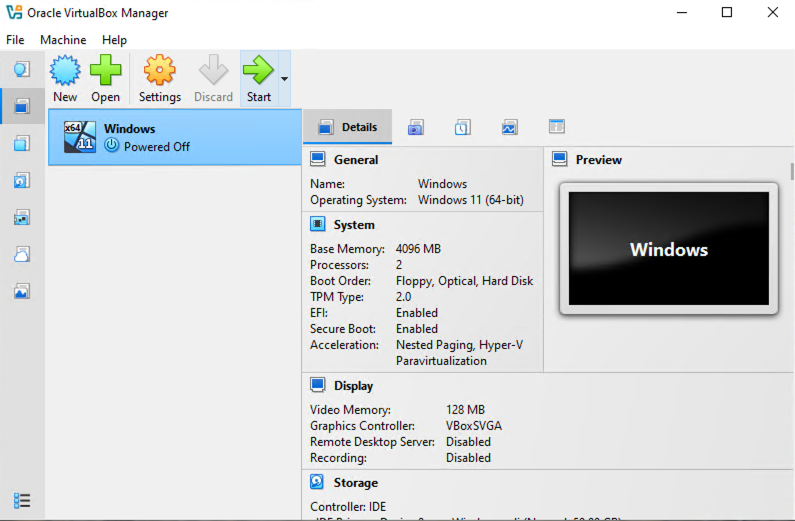This screenshot has width=795, height=521.
Task: Open the Snapshots tab camera icon
Action: (415, 127)
